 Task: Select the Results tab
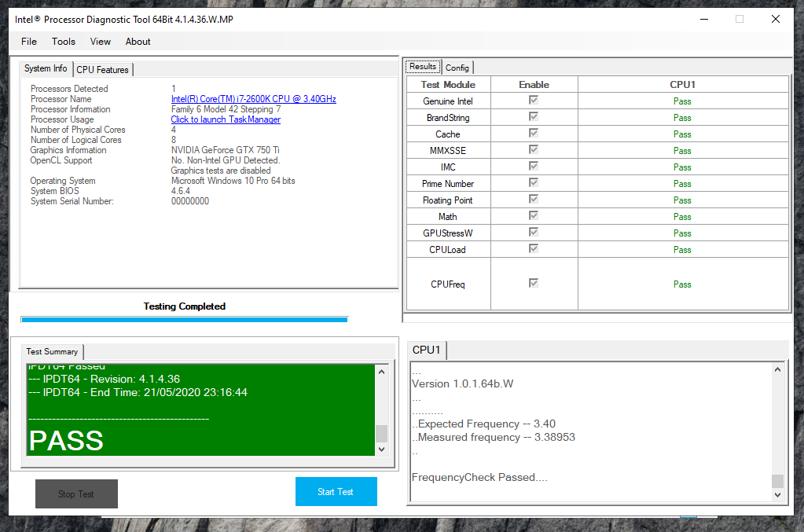coord(423,67)
